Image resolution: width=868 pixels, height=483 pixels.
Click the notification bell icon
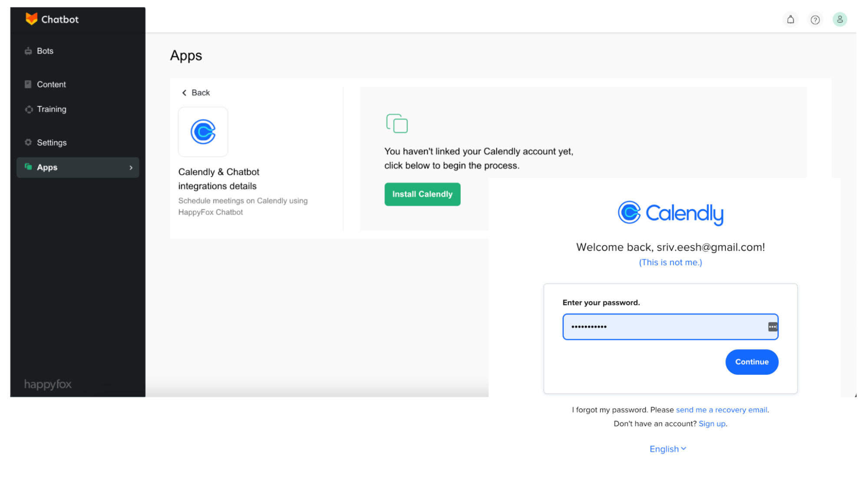(790, 20)
